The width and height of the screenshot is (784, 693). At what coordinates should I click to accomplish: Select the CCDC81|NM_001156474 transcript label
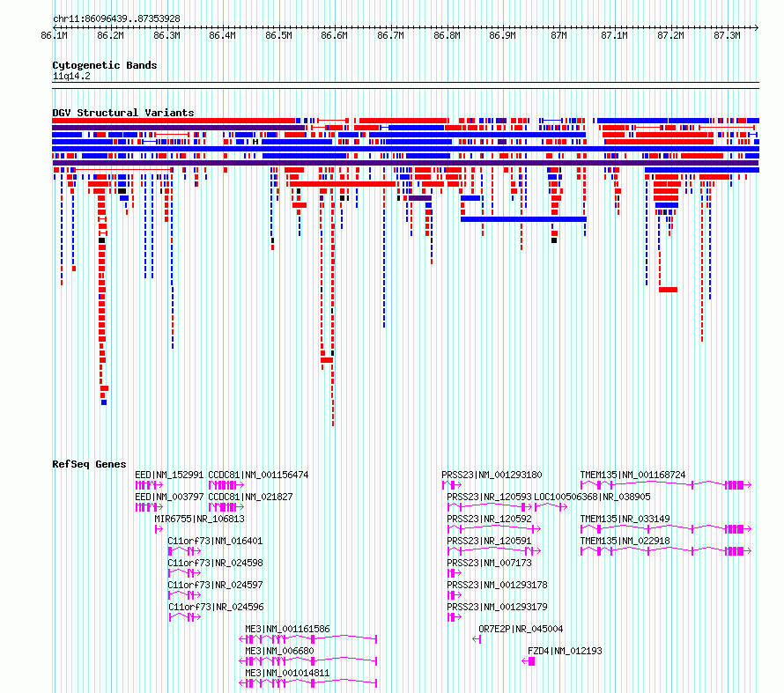(258, 476)
